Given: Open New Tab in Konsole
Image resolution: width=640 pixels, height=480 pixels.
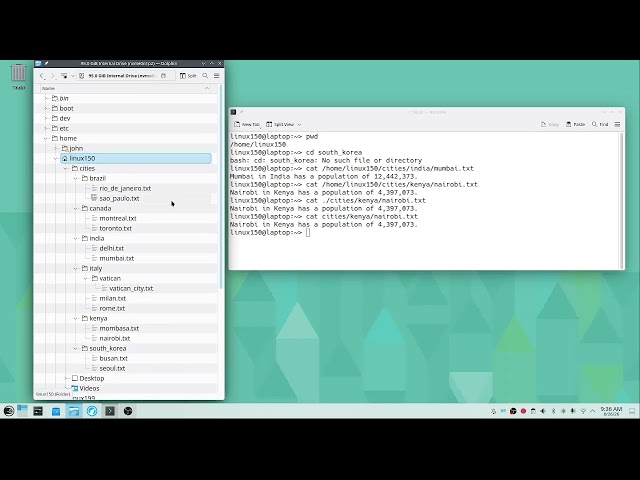Looking at the screenshot, I should point(247,124).
